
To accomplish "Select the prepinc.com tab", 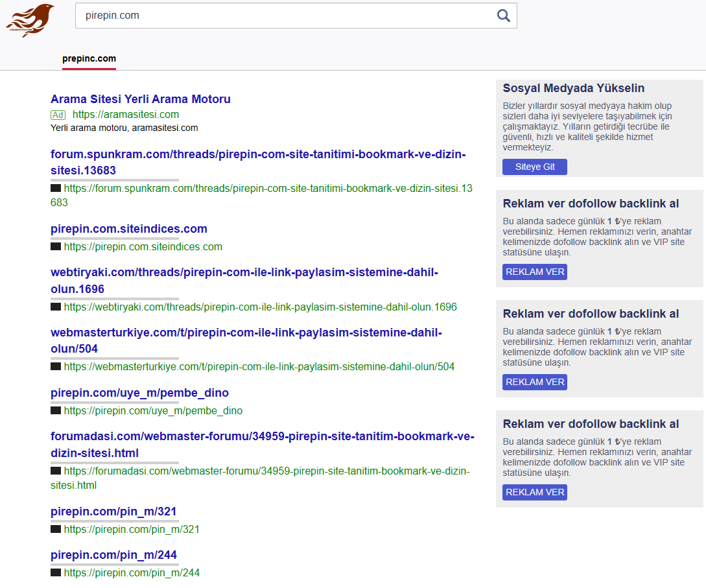I will [89, 58].
